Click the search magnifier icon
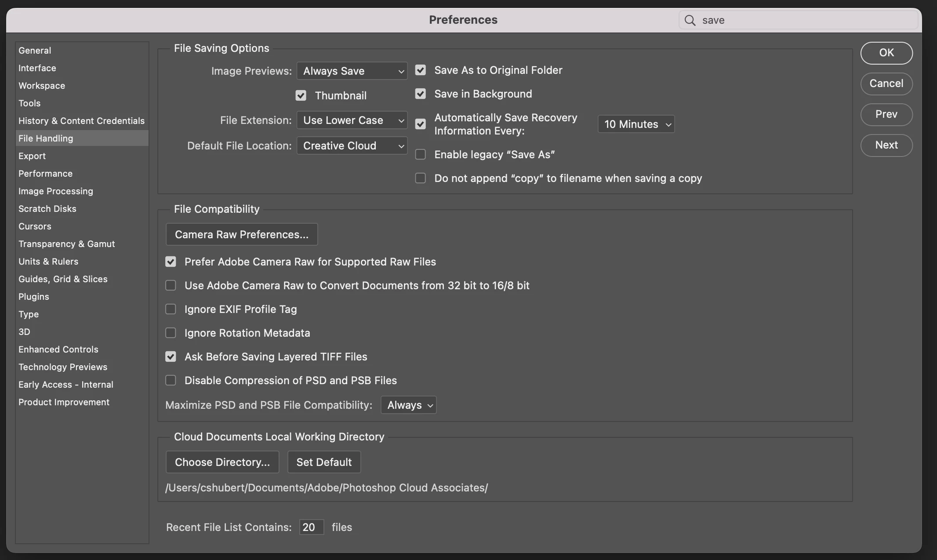 [690, 20]
